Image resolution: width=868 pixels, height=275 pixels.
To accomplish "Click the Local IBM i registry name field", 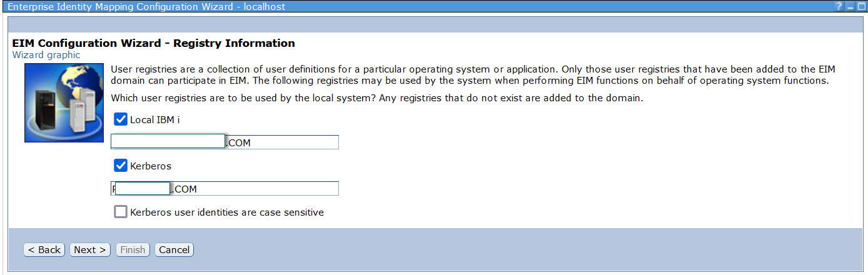I will (x=281, y=142).
